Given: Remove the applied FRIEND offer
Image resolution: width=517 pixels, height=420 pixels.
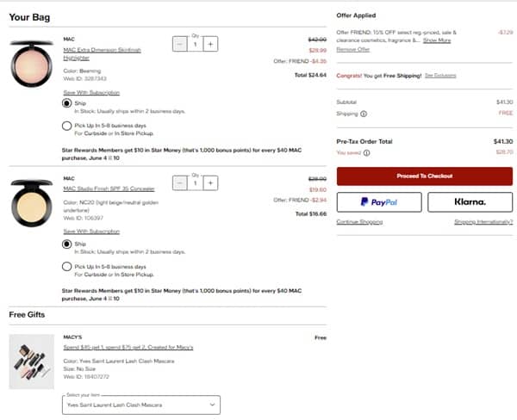Looking at the screenshot, I should tap(352, 49).
